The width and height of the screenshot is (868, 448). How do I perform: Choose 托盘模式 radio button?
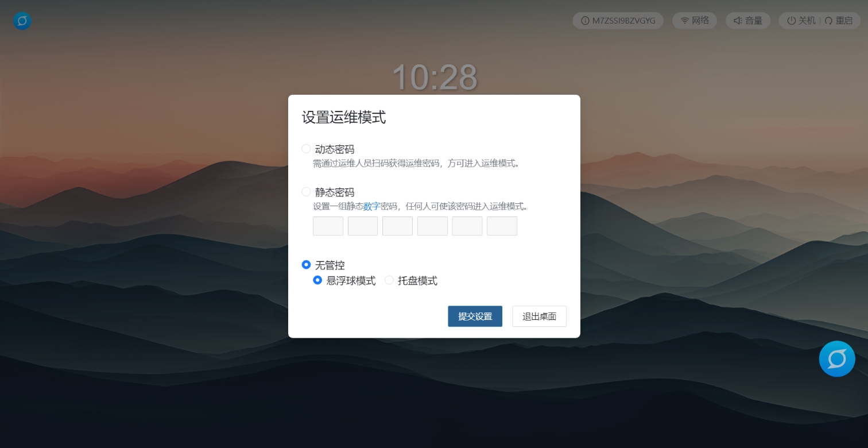(x=389, y=280)
